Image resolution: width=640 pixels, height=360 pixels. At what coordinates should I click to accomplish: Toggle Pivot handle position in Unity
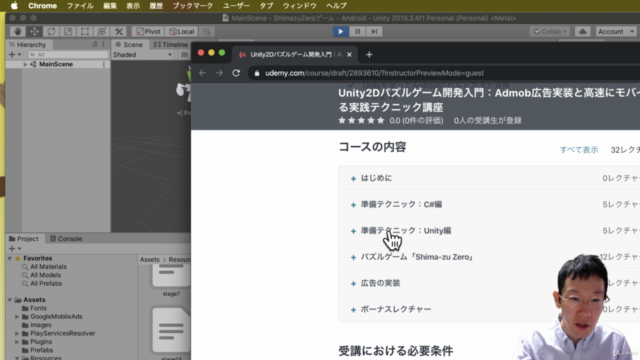(148, 31)
